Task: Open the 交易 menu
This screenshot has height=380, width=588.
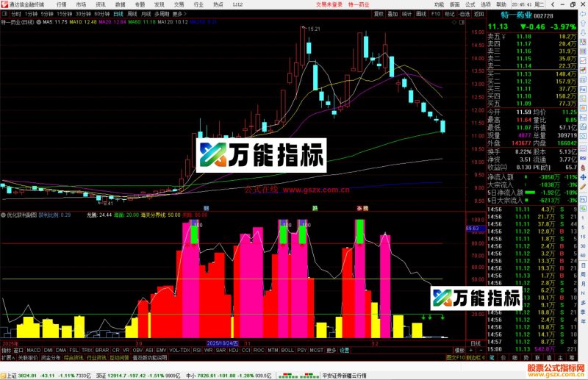Action: click(179, 4)
